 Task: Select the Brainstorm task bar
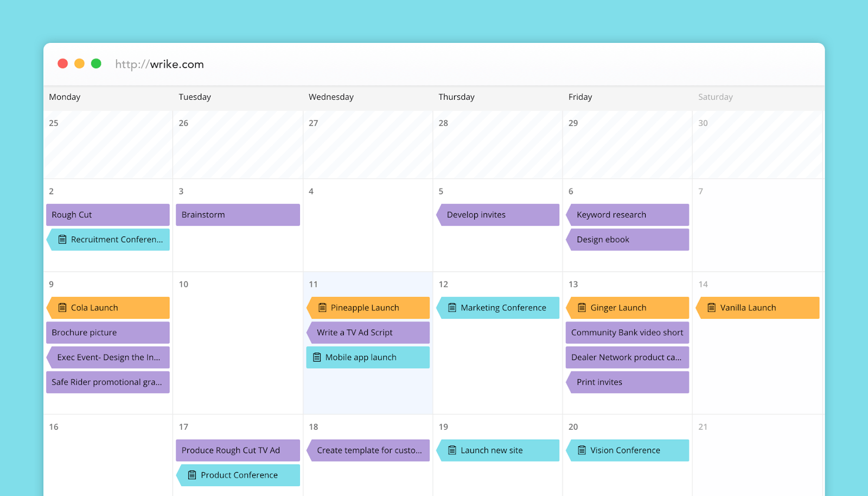[x=237, y=215]
